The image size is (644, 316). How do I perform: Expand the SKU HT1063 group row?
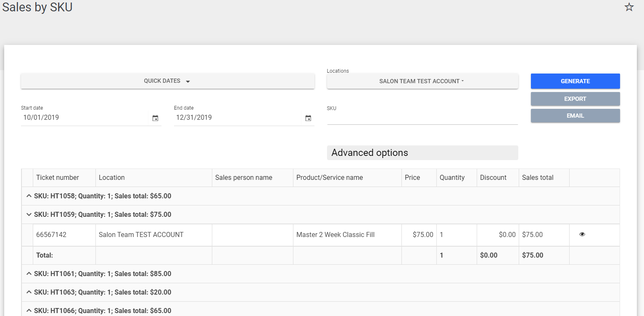coord(29,292)
